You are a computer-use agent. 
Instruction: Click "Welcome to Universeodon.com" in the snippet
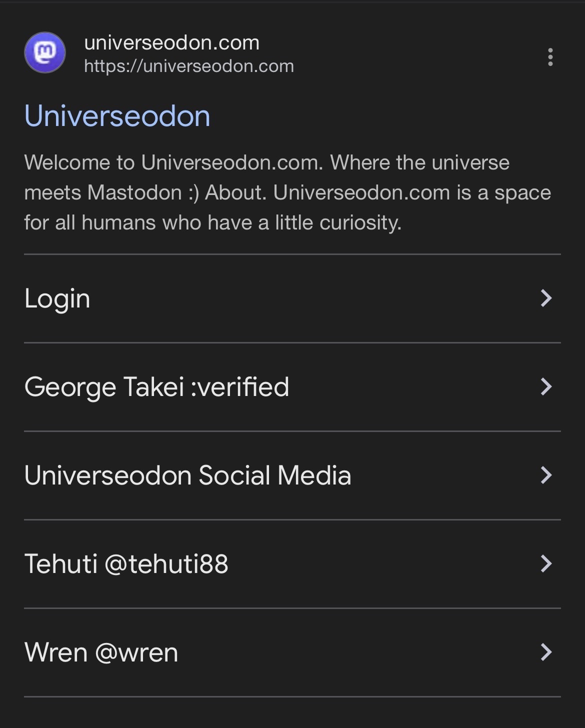[x=173, y=162]
